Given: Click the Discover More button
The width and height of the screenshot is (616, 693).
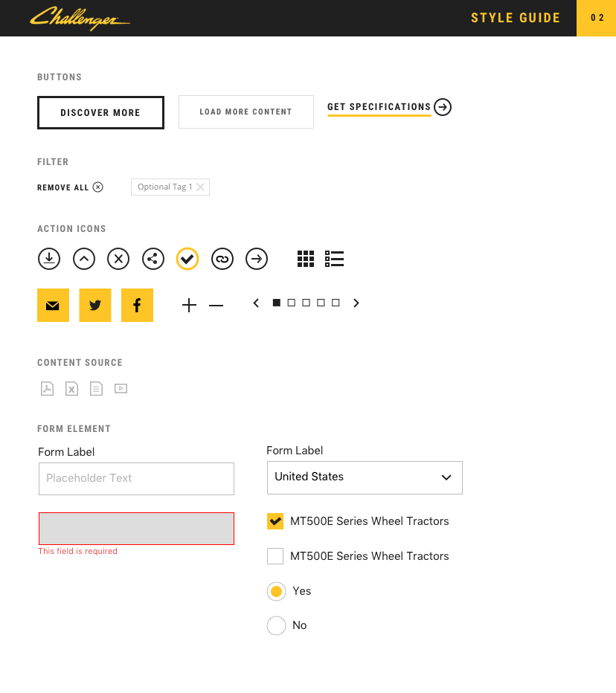Looking at the screenshot, I should pyautogui.click(x=101, y=113).
